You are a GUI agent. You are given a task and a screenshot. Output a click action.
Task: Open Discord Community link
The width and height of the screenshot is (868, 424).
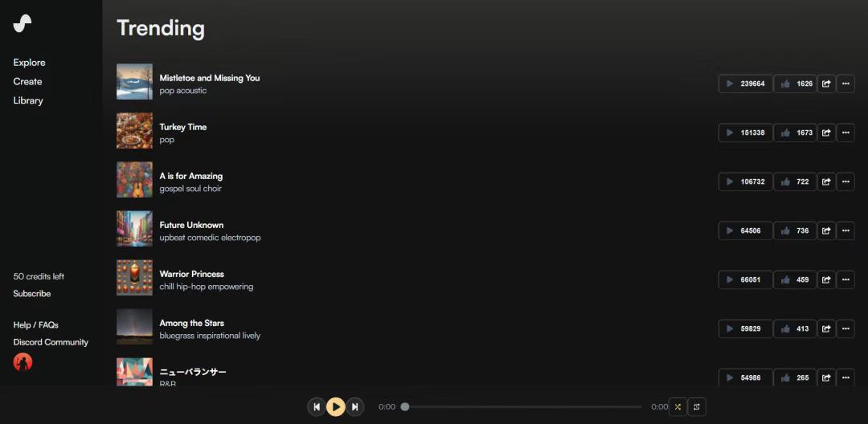click(51, 342)
